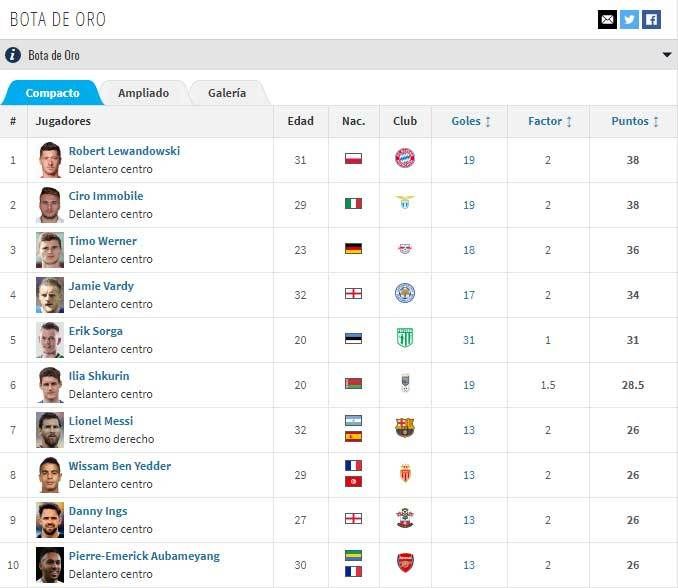Switch to the Galería tab
The height and width of the screenshot is (588, 678).
coord(227,93)
